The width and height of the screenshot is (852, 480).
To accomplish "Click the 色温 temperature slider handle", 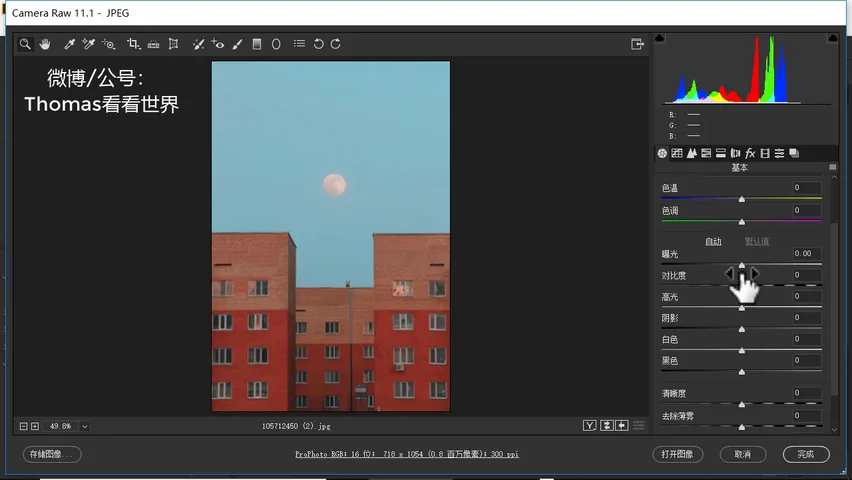I will 742,200.
